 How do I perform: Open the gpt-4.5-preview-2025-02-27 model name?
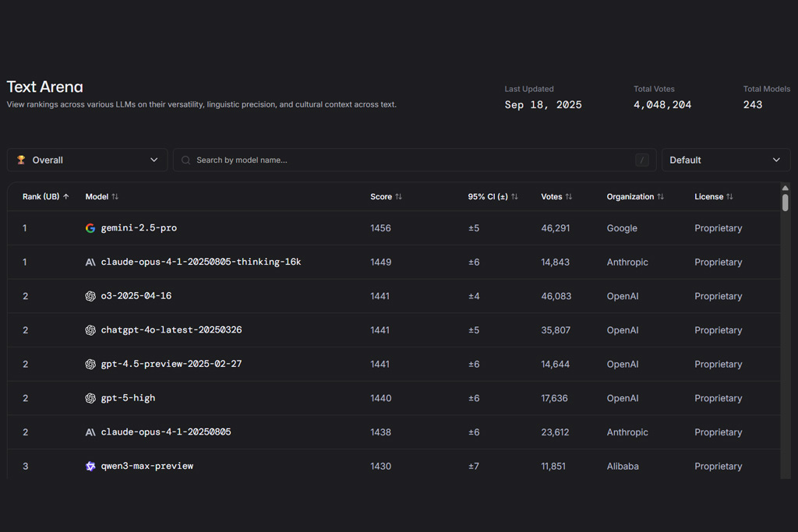[x=171, y=365]
